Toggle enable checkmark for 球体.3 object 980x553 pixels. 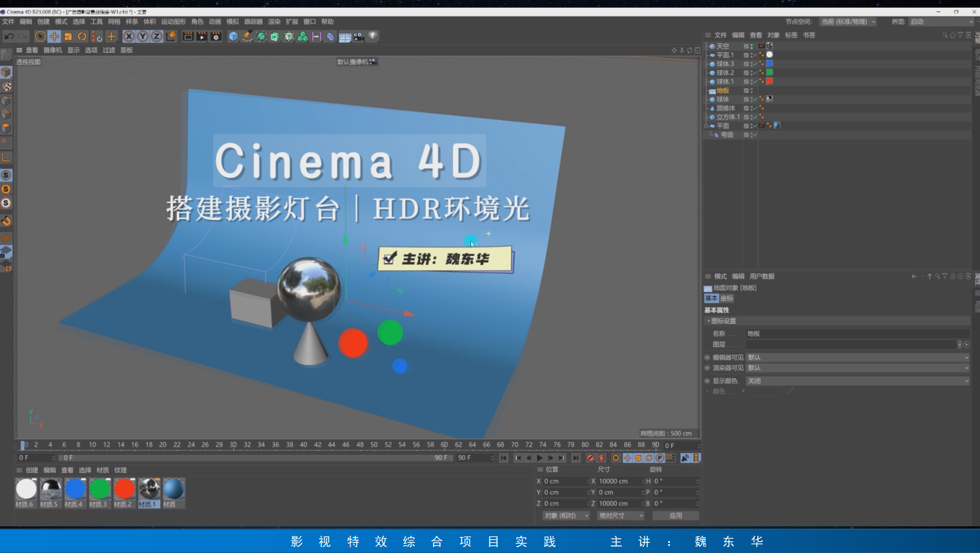click(755, 64)
